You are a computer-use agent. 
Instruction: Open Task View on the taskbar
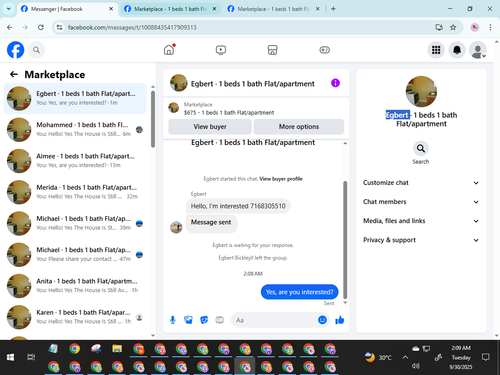(x=31, y=357)
